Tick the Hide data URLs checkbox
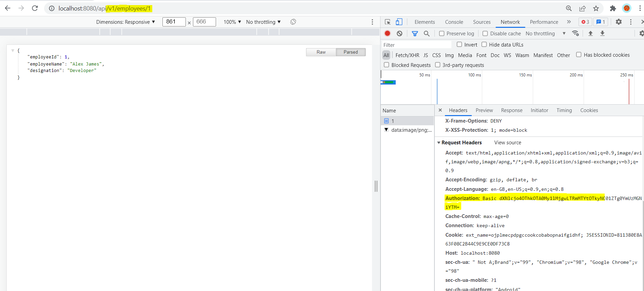Screen dimensions: 644x291 [x=484, y=44]
